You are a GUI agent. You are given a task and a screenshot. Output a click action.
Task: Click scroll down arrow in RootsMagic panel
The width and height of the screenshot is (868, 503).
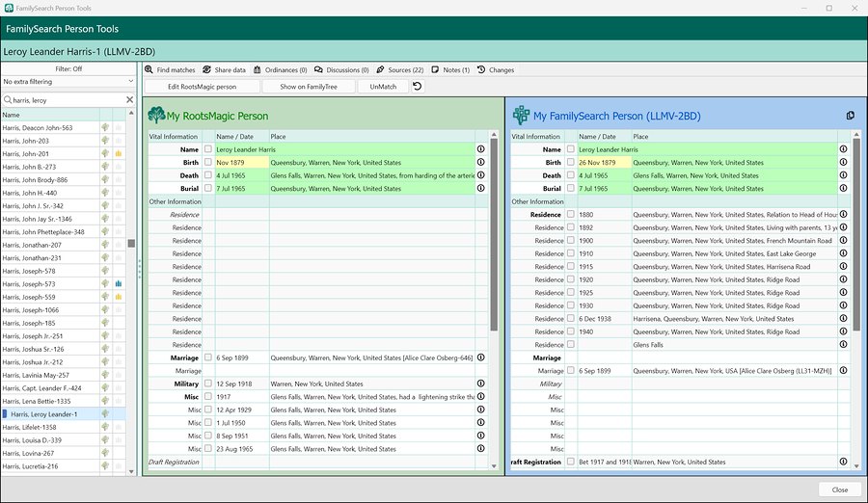point(494,466)
